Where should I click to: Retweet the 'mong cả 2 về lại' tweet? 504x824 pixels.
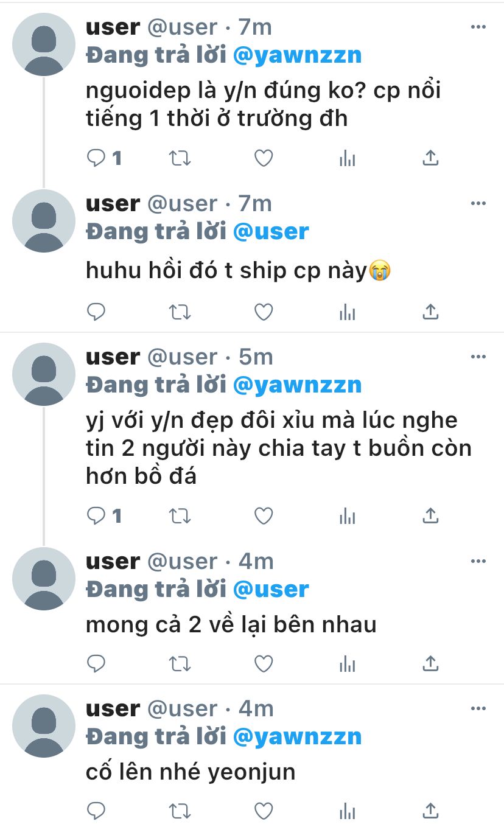180,663
